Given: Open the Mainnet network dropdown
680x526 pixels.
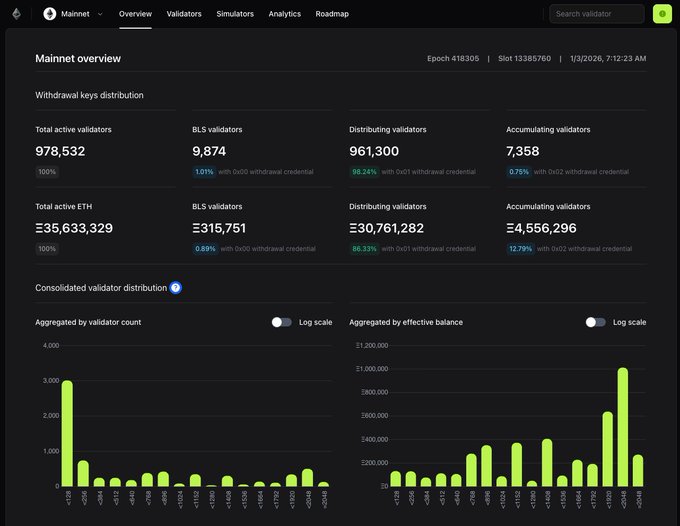Looking at the screenshot, I should (x=74, y=14).
